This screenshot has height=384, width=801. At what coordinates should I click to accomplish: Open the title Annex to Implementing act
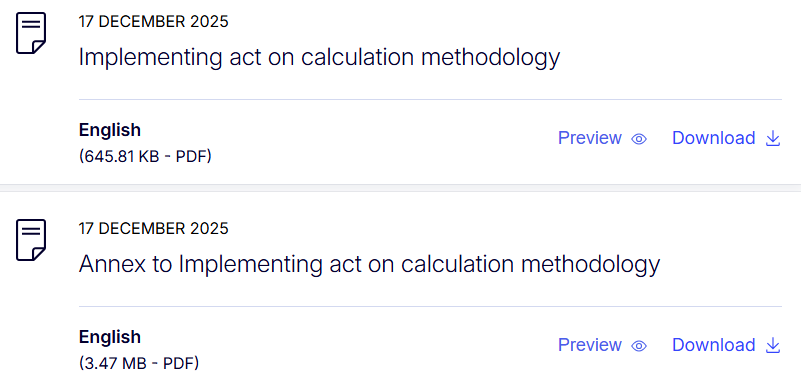click(369, 265)
